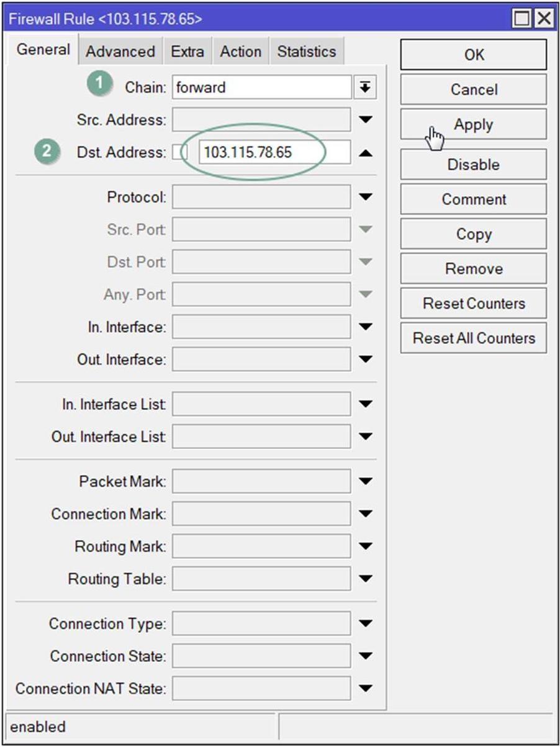Switch to the Advanced tab
This screenshot has width=560, height=747.
tap(120, 52)
